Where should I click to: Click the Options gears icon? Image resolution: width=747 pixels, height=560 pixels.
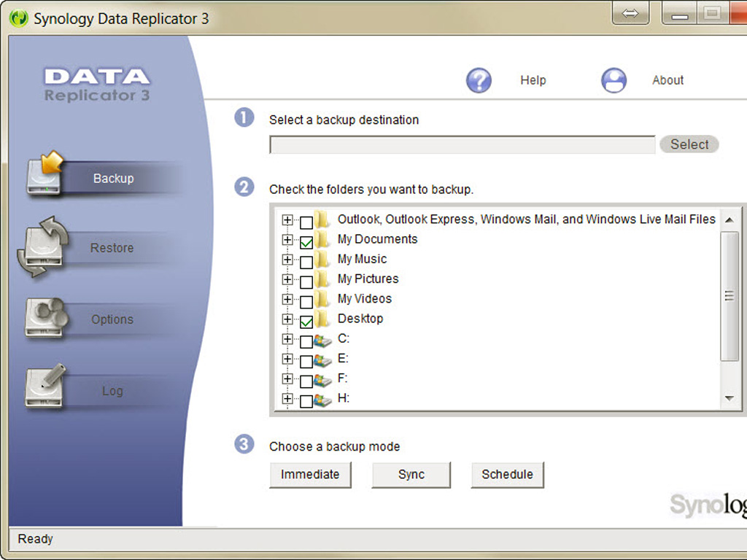tap(45, 318)
